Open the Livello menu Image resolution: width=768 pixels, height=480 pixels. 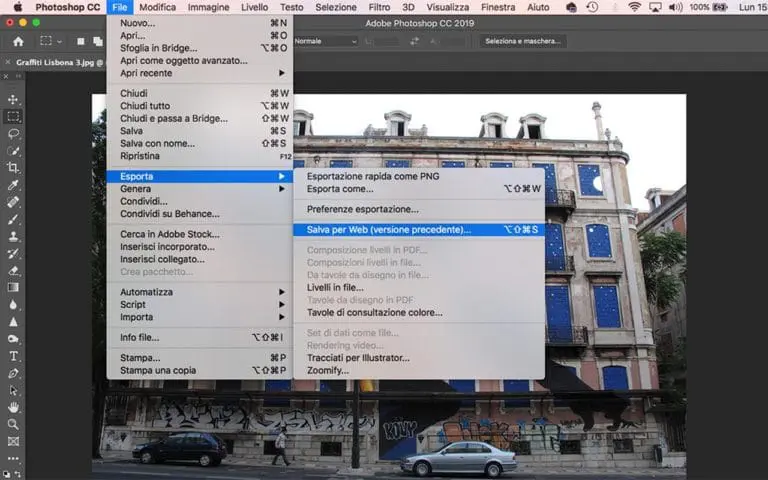click(x=254, y=7)
